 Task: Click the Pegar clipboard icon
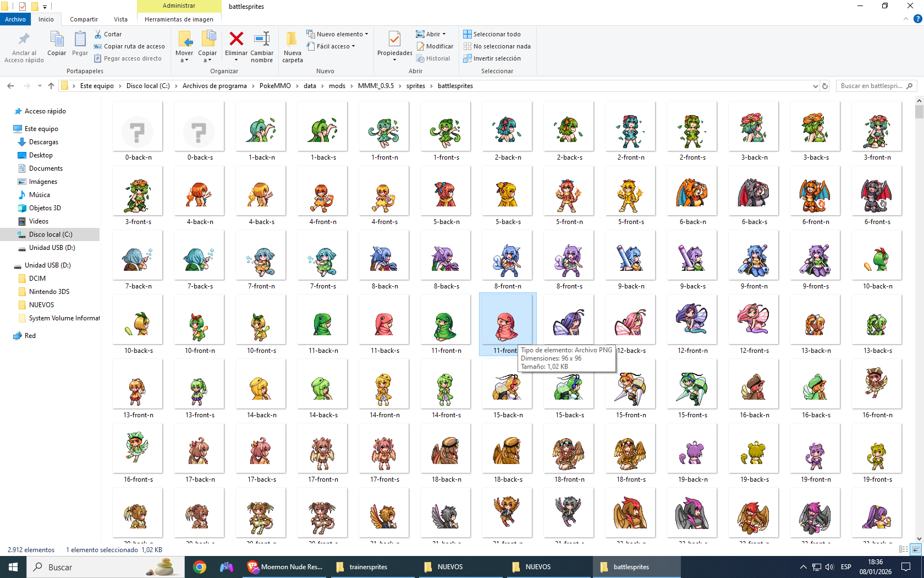pyautogui.click(x=80, y=39)
